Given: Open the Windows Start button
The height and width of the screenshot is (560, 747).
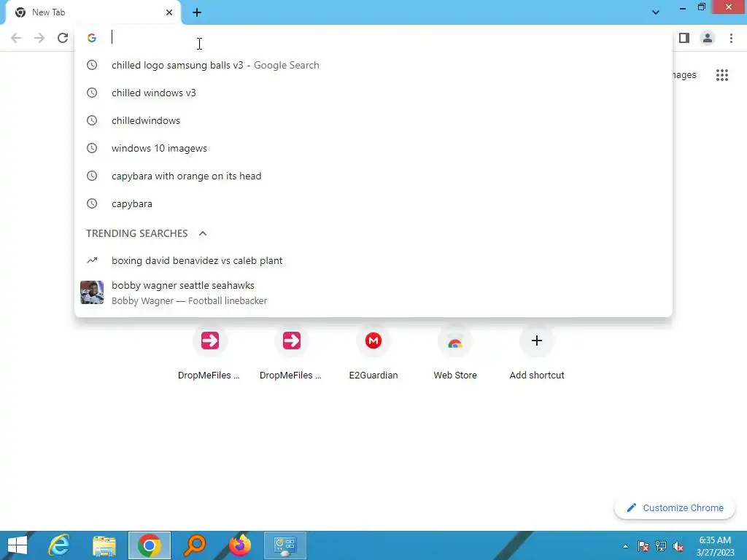Looking at the screenshot, I should tap(18, 545).
